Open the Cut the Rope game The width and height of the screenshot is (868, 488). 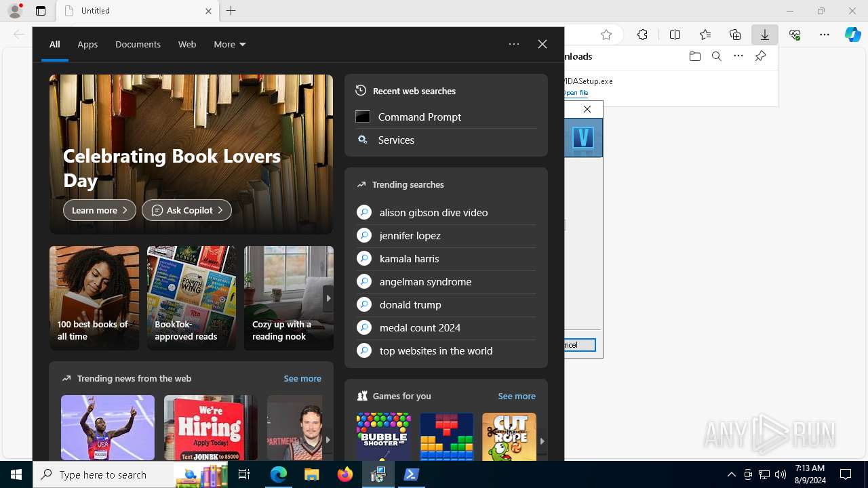point(509,437)
